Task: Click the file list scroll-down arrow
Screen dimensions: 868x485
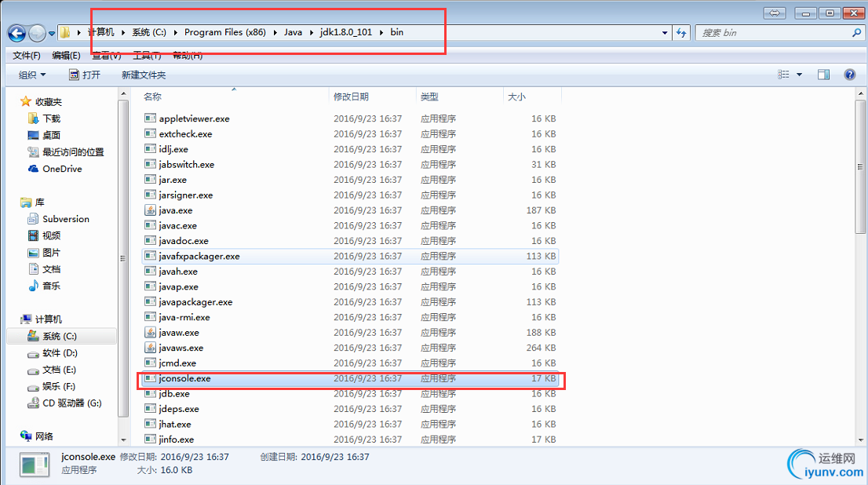Action: [x=859, y=440]
